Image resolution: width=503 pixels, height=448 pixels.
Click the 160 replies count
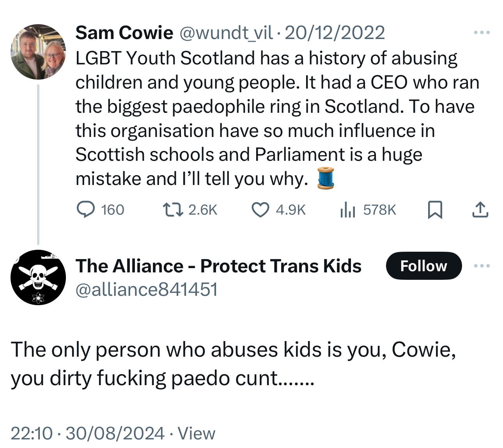tap(113, 210)
